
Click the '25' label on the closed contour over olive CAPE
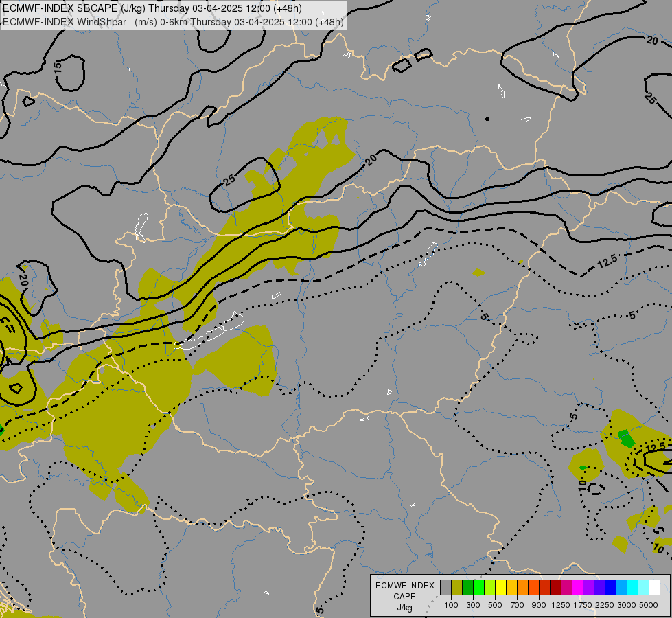coord(229,179)
